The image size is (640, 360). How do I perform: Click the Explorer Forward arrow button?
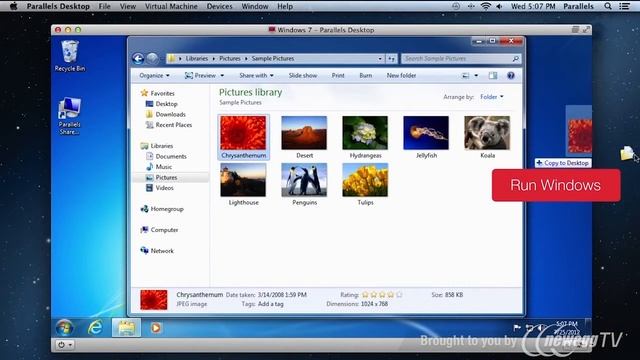(x=152, y=59)
